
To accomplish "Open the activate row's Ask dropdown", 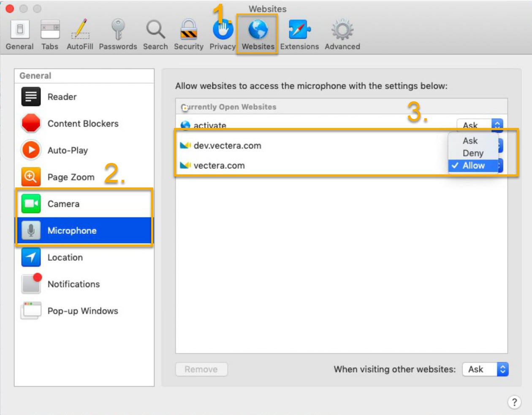I will 480,125.
